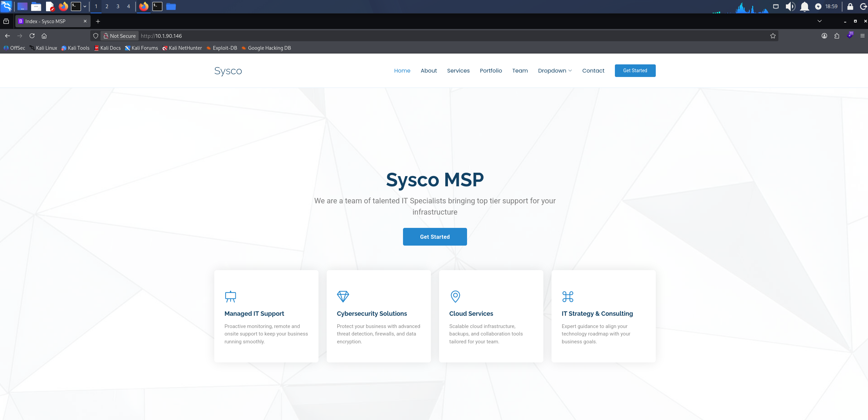Image resolution: width=868 pixels, height=420 pixels.
Task: Open the Cybersecurity Solutions card title
Action: coord(372,313)
